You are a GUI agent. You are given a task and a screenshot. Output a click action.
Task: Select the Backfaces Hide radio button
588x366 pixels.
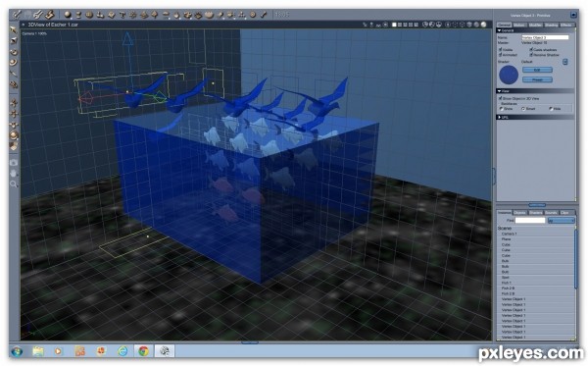coord(551,109)
